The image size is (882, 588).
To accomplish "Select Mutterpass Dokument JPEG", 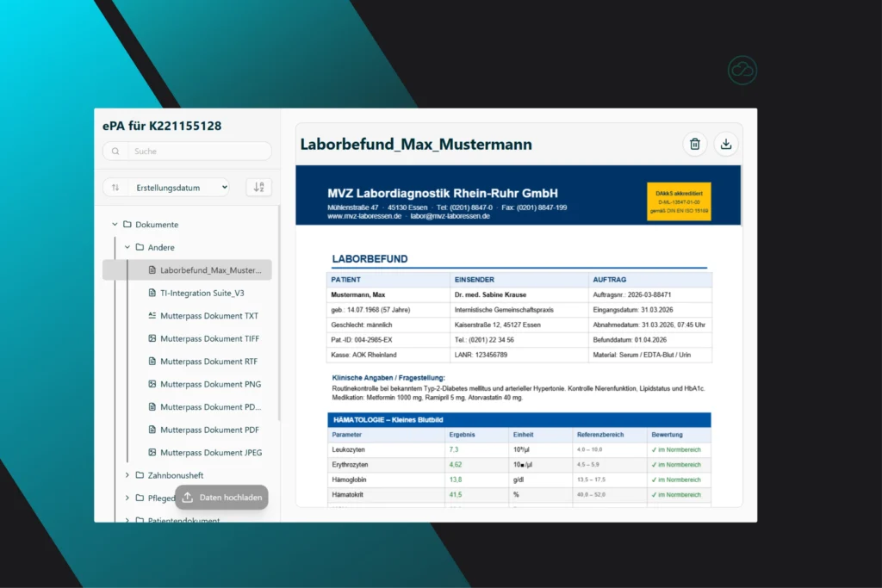I will pos(211,452).
